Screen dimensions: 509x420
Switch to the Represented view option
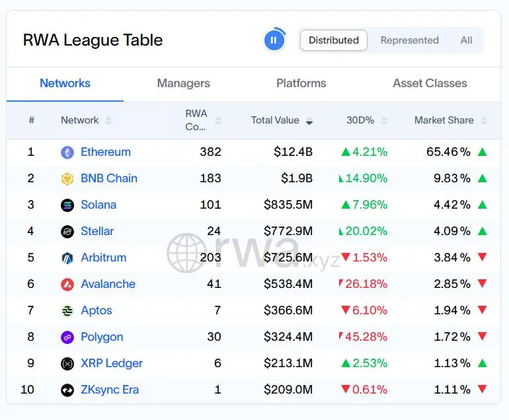409,40
